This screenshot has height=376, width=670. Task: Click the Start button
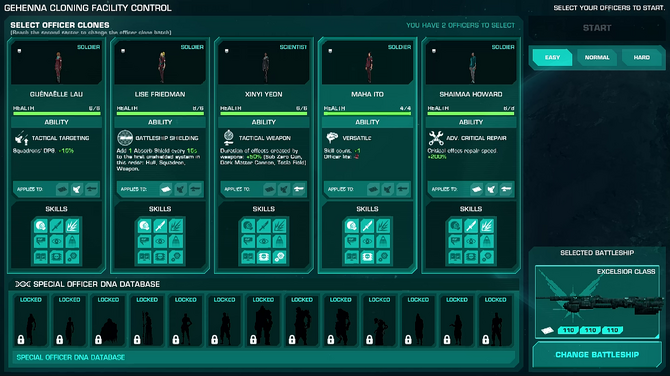[x=597, y=28]
